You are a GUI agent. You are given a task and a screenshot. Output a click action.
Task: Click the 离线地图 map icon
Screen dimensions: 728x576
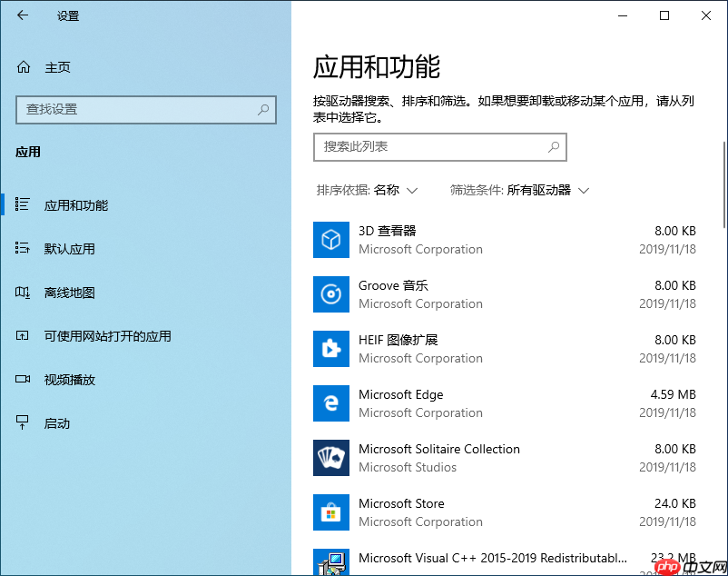tap(23, 293)
